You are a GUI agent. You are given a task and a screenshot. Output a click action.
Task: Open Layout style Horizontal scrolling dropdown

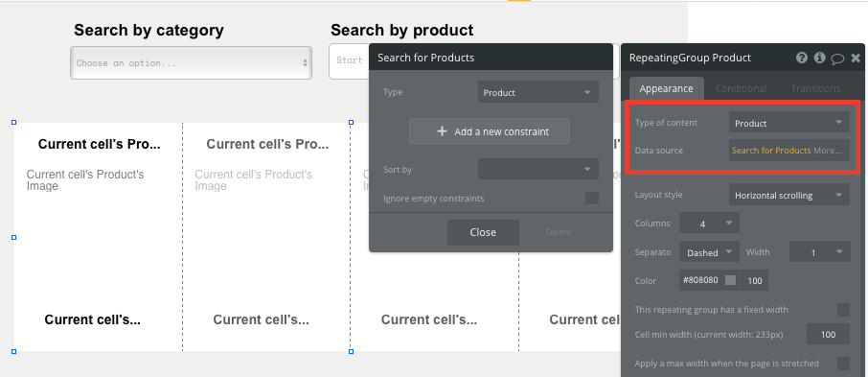(x=788, y=195)
